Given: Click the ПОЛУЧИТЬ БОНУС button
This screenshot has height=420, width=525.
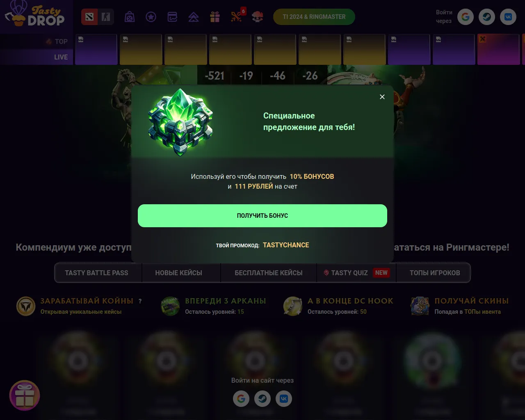Looking at the screenshot, I should pos(262,216).
